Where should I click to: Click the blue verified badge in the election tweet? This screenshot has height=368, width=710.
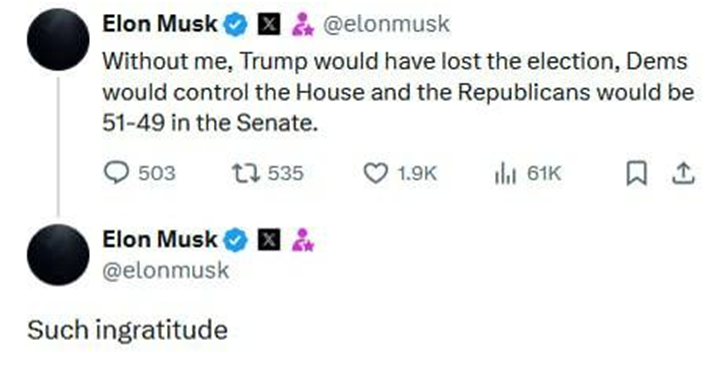[x=235, y=24]
